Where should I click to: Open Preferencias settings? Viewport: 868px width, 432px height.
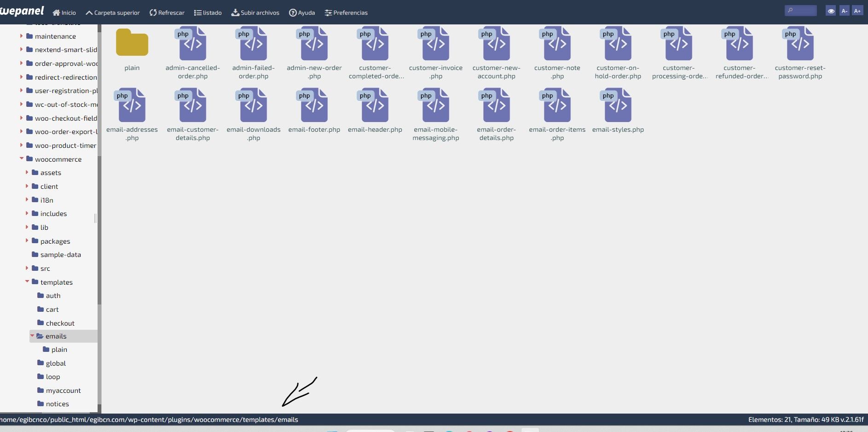[346, 12]
